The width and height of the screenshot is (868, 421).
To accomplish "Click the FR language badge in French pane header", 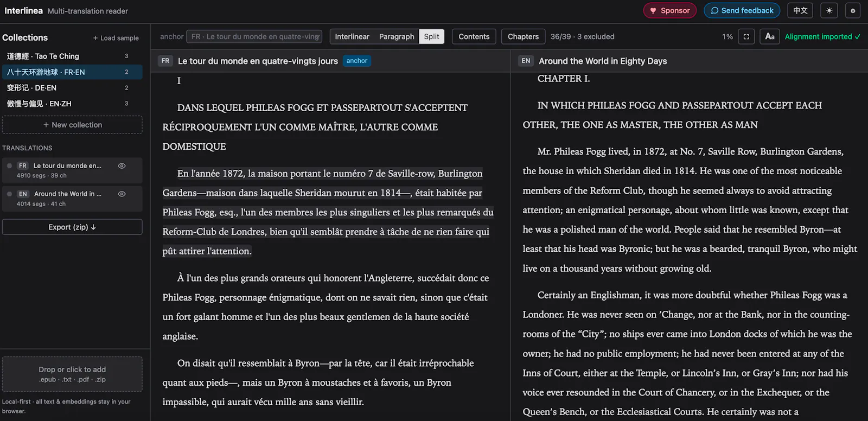I will pos(165,61).
